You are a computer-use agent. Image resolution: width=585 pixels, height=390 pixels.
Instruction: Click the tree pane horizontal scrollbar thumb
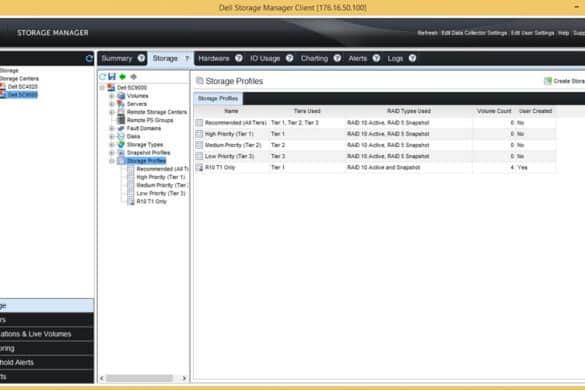coord(140,378)
